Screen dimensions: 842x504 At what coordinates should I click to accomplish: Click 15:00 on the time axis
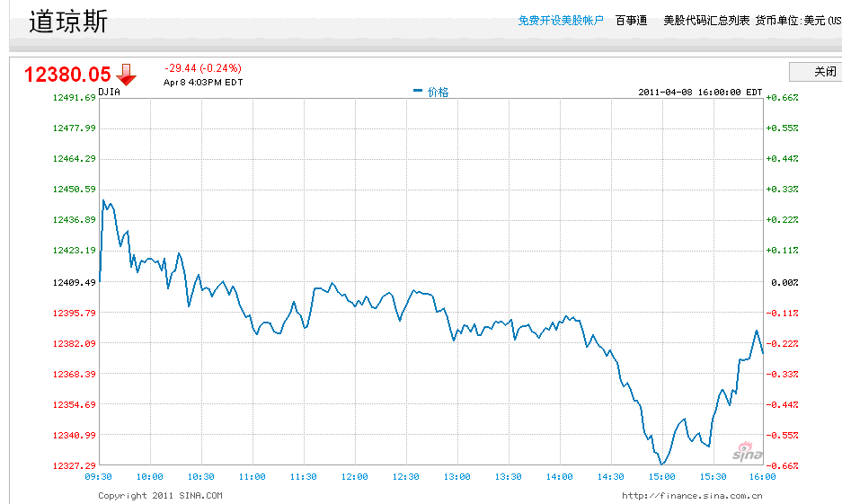662,477
